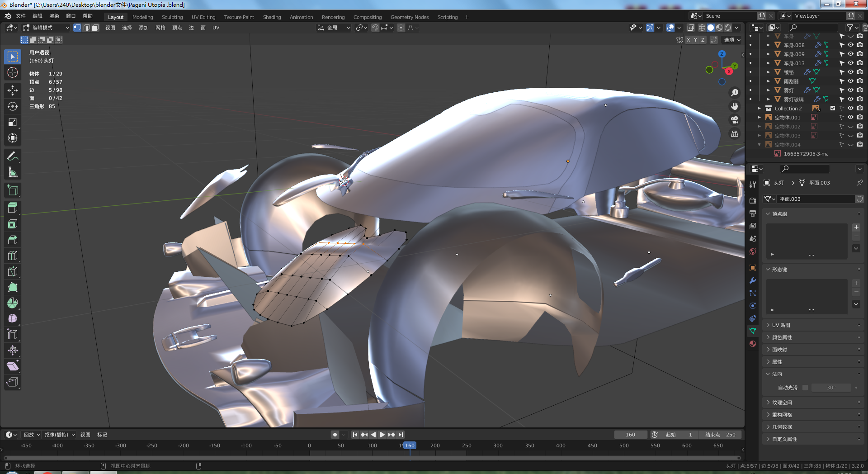Expand the 车身.009 outliner row

pos(768,54)
